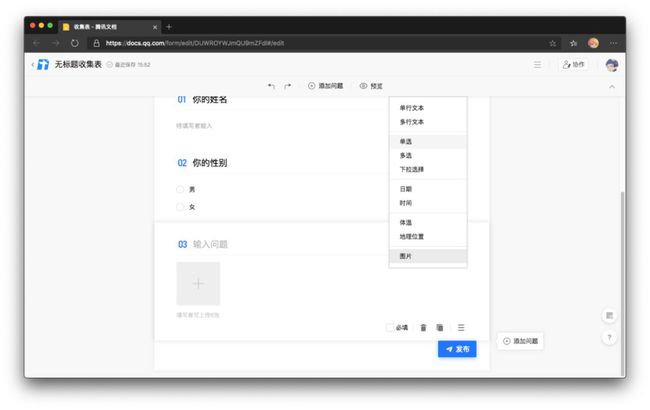Select the 男 radio option

pyautogui.click(x=180, y=189)
